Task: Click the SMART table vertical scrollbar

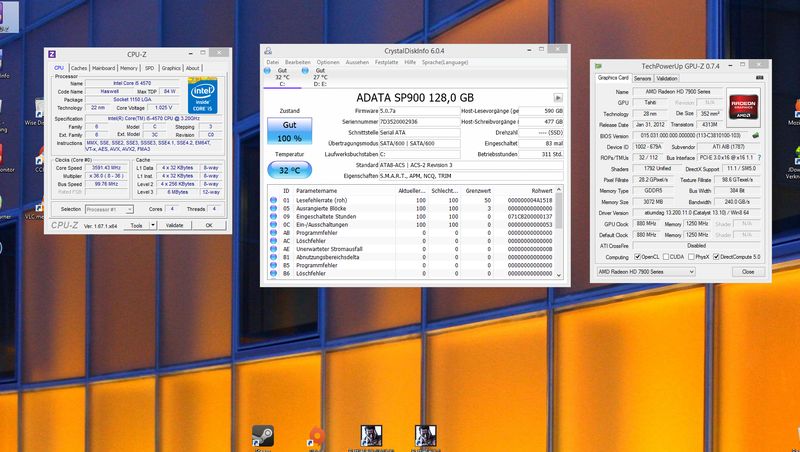Action: pyautogui.click(x=559, y=233)
